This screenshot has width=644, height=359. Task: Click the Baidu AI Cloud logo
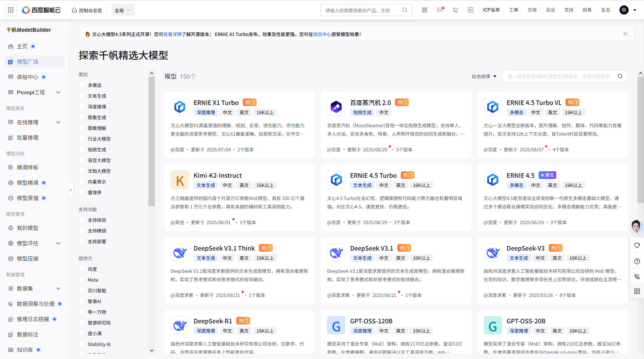pos(41,10)
